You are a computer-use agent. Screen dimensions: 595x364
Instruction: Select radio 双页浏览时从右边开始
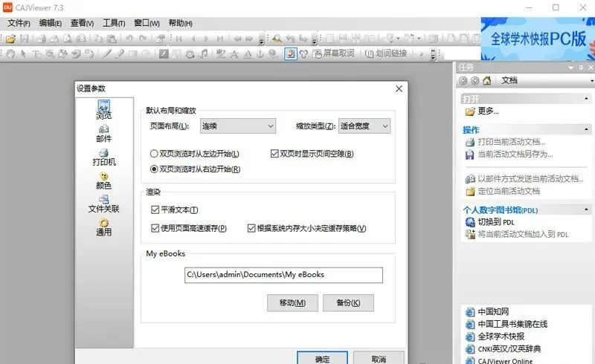[x=196, y=169]
